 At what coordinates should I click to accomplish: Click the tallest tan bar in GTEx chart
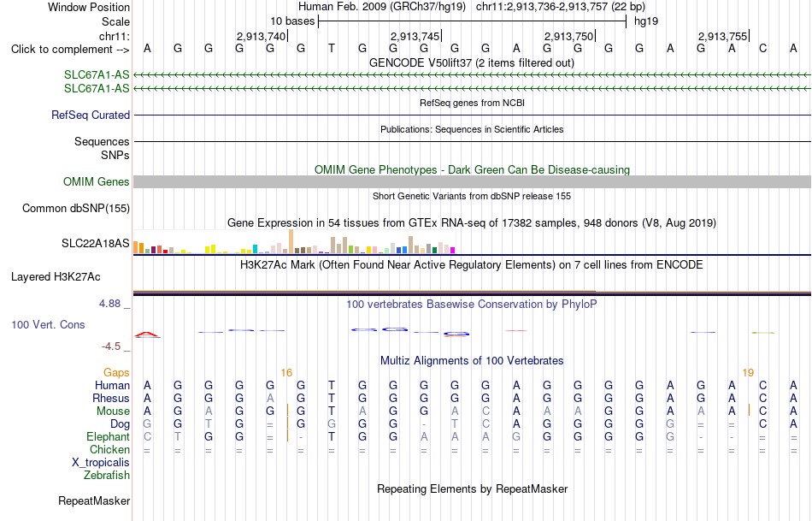tap(291, 241)
